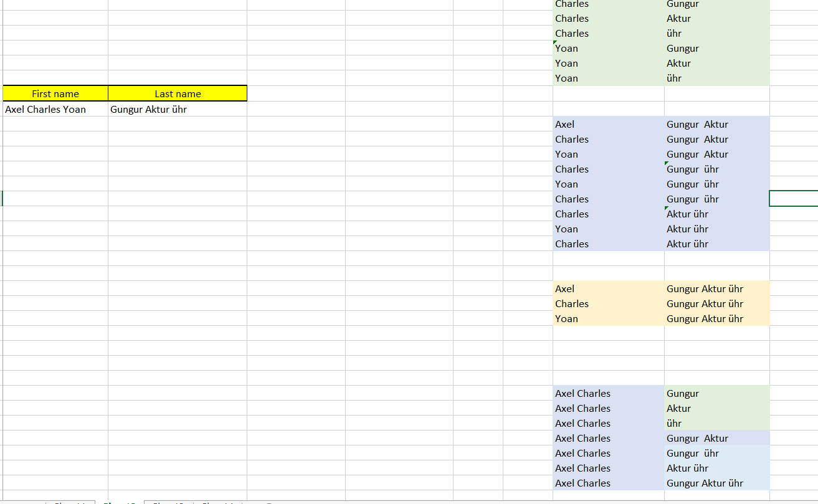
Task: Click Aktur cell in the Yoan Aktur row
Action: coord(717,63)
